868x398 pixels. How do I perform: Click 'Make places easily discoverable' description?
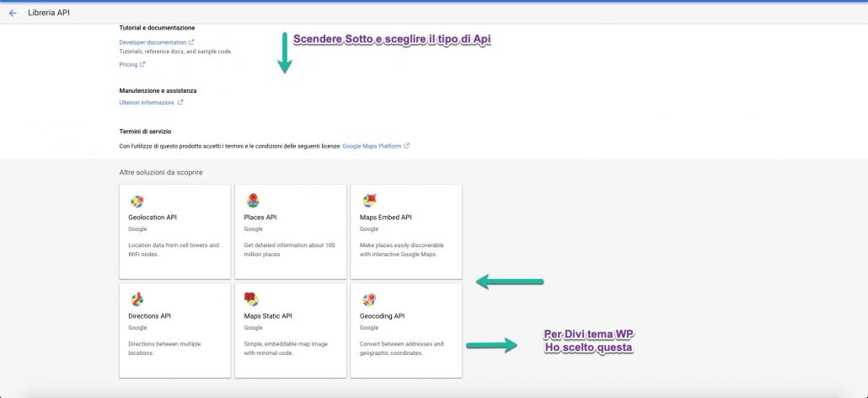pos(402,250)
